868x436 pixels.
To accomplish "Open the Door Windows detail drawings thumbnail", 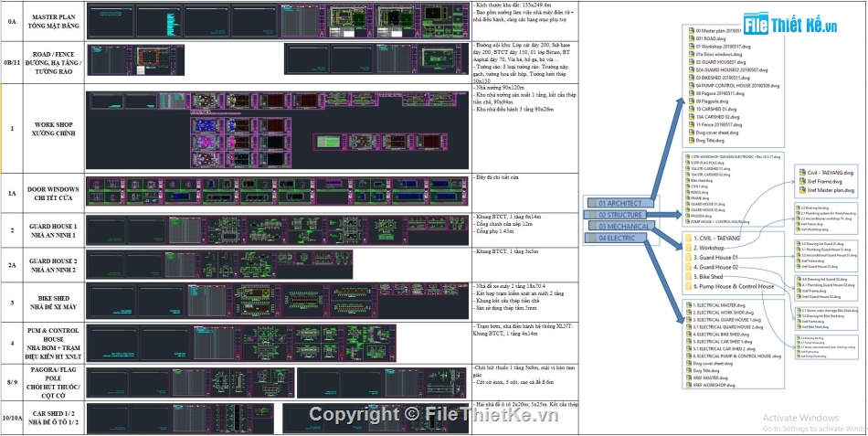I will point(278,192).
